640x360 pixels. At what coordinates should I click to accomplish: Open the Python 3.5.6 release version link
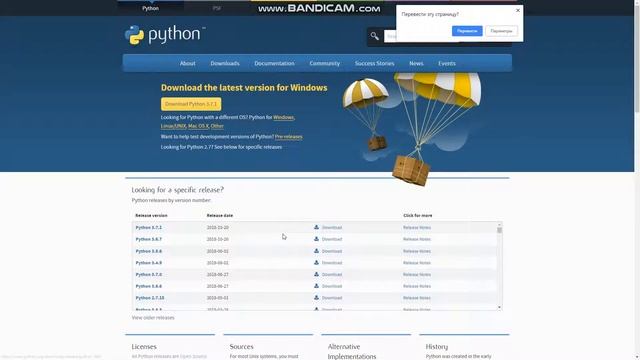149,251
